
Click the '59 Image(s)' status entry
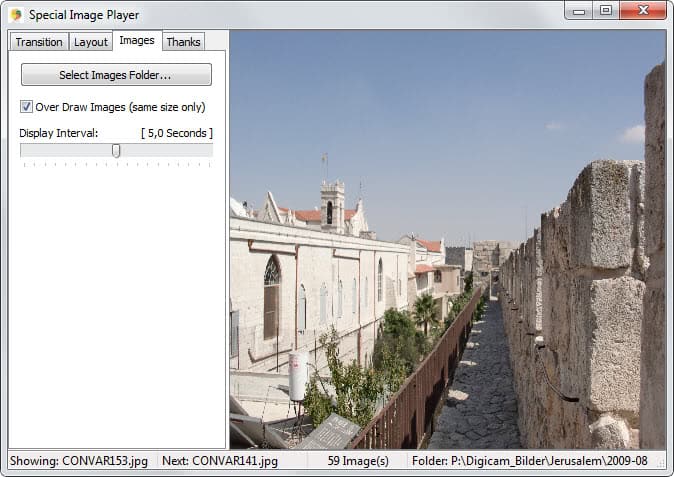(x=358, y=461)
